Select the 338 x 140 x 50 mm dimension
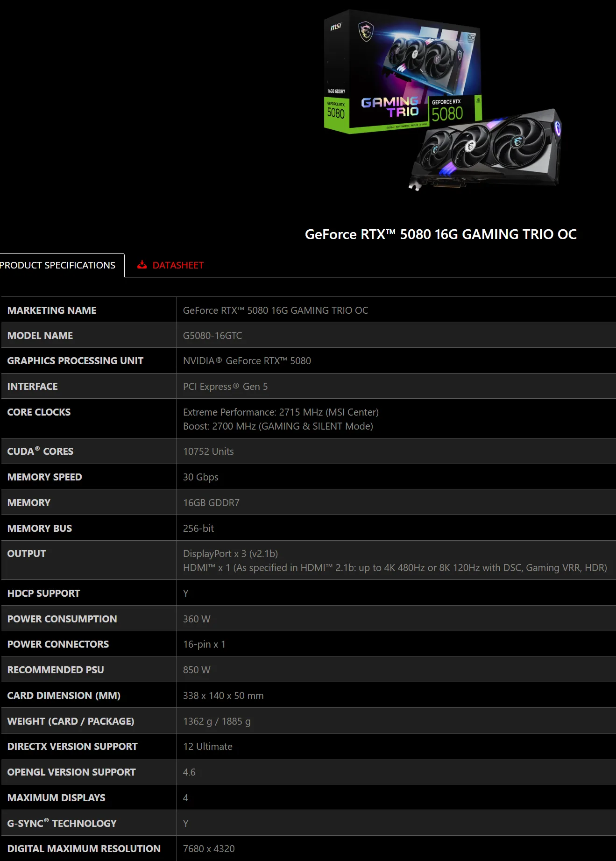This screenshot has height=861, width=616. click(x=223, y=696)
